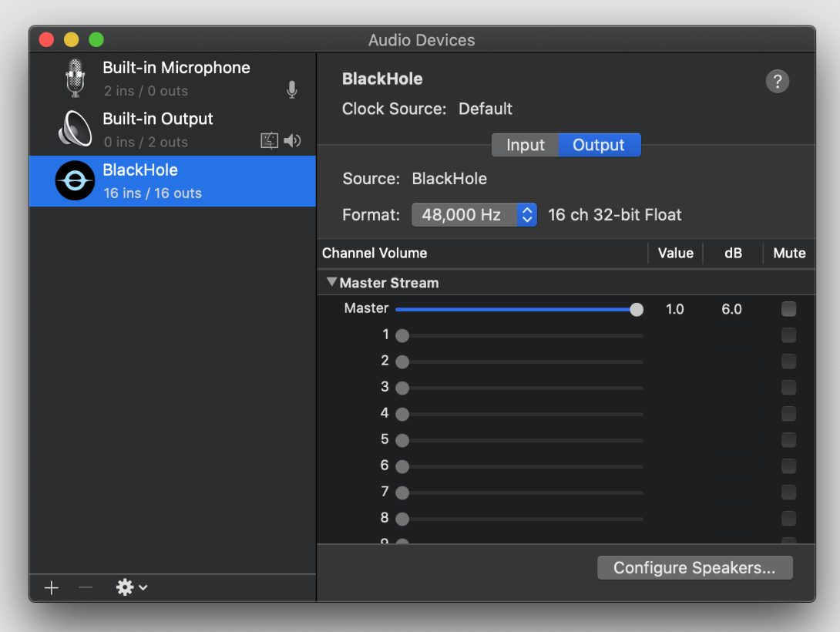The height and width of the screenshot is (632, 840).
Task: Click channel 2 volume slider
Action: click(519, 362)
